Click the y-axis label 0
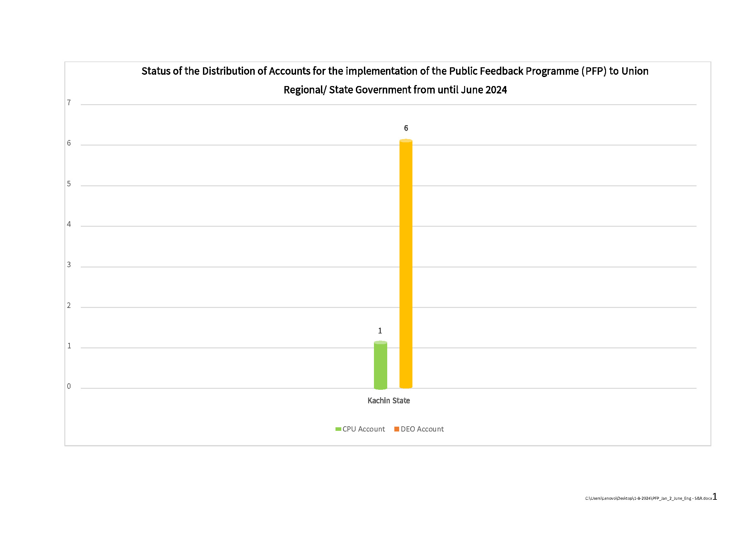 click(x=69, y=387)
